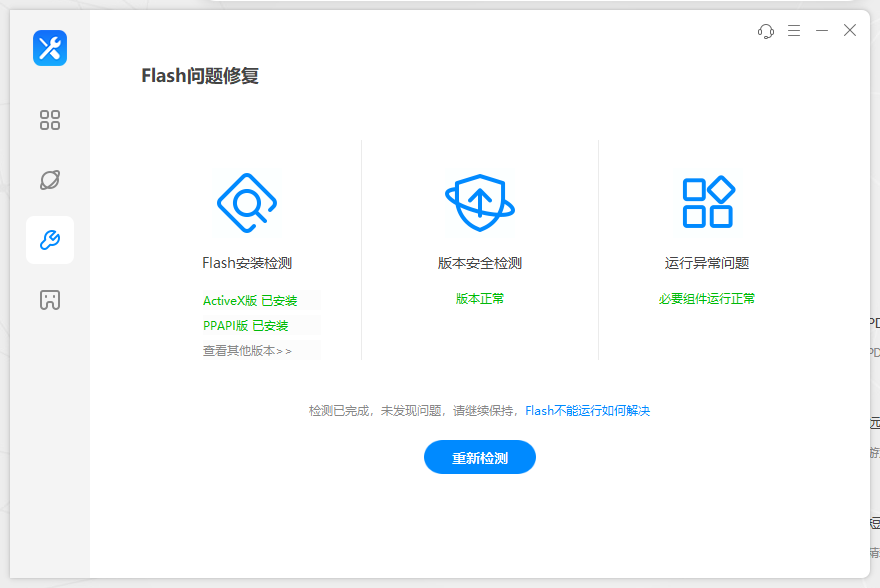The width and height of the screenshot is (880, 588).
Task: Select the wrench repair sidebar icon
Action: 50,240
